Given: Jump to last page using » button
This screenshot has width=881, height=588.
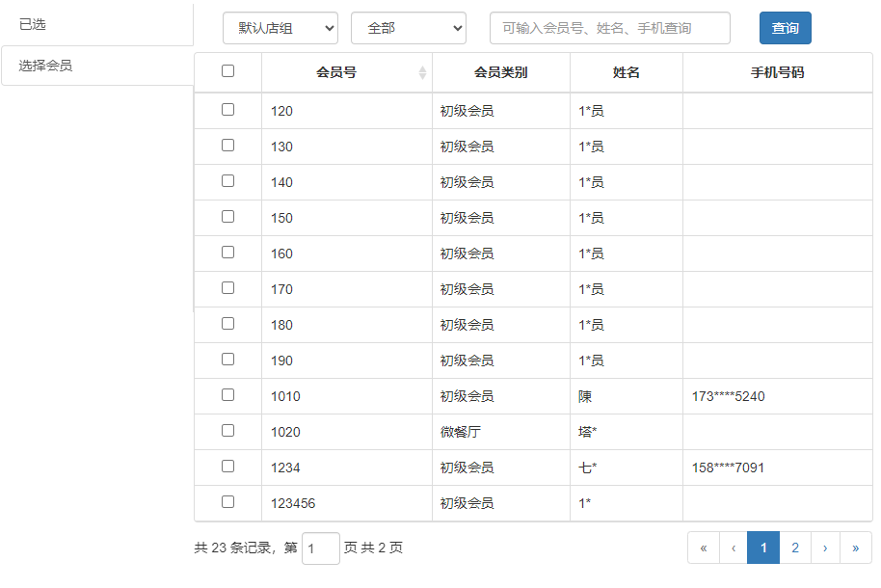Looking at the screenshot, I should click(x=855, y=548).
